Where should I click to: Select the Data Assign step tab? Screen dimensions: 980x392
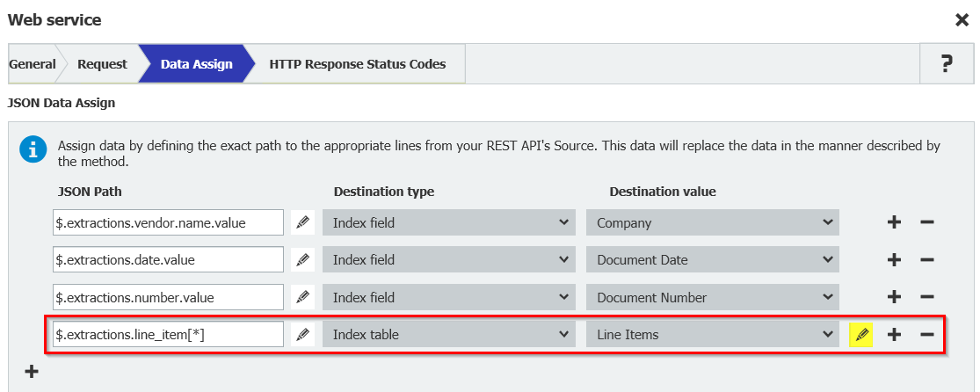click(196, 64)
